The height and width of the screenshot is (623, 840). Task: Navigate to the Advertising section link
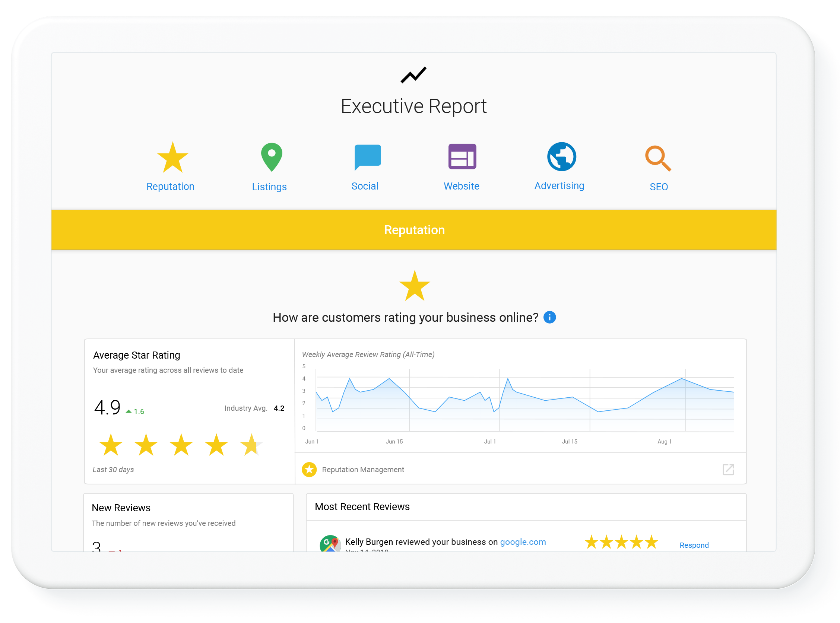click(560, 185)
